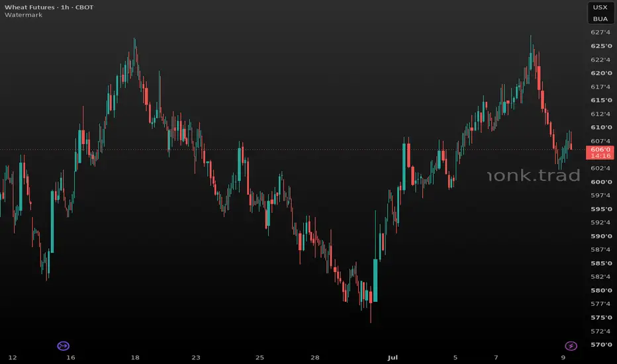Click the 14:16 countdown timer label
Viewport: 617px width, 364px height.
[x=600, y=156]
